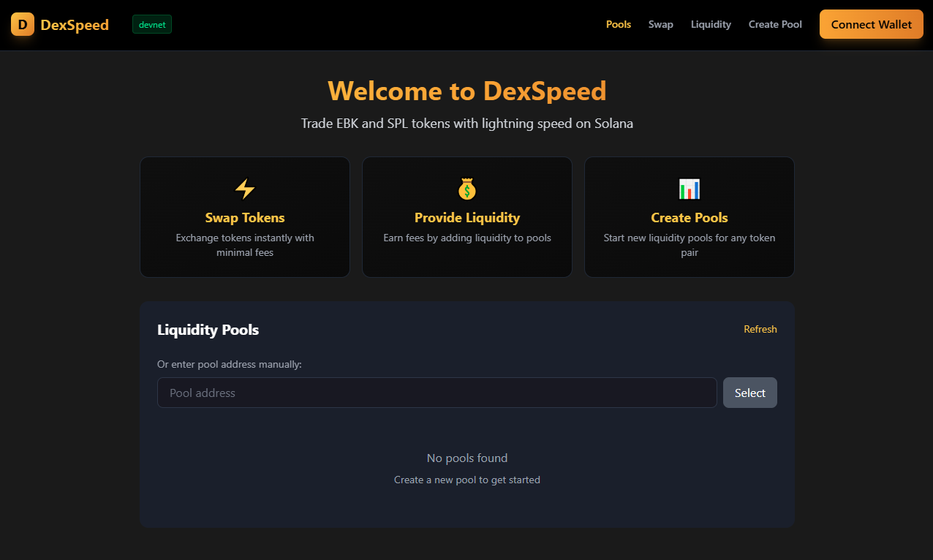Click the Refresh link in Liquidity Pools
The image size is (933, 560).
(760, 329)
